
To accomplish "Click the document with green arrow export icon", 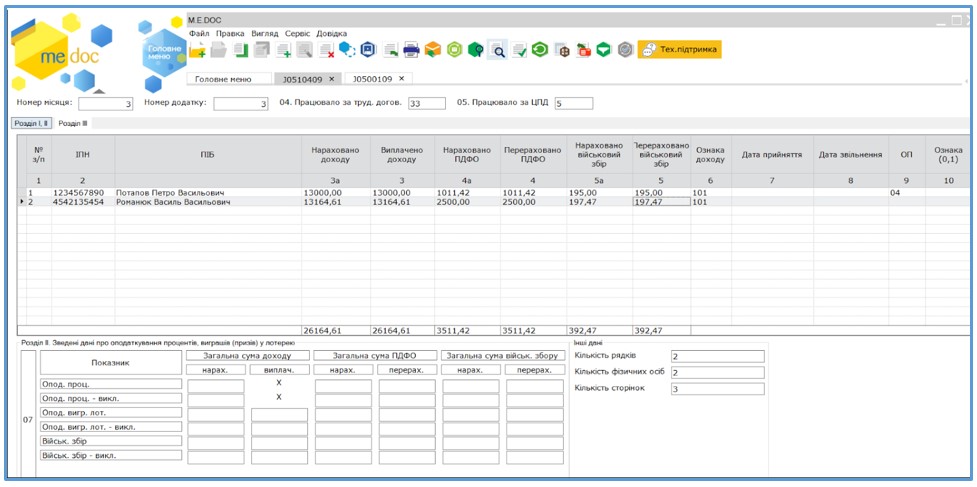I will (390, 50).
